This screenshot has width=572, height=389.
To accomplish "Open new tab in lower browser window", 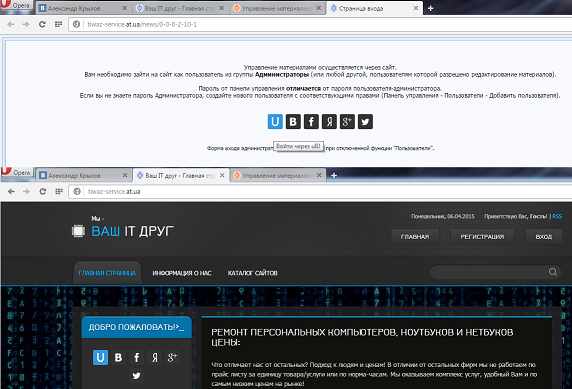I will pyautogui.click(x=333, y=176).
